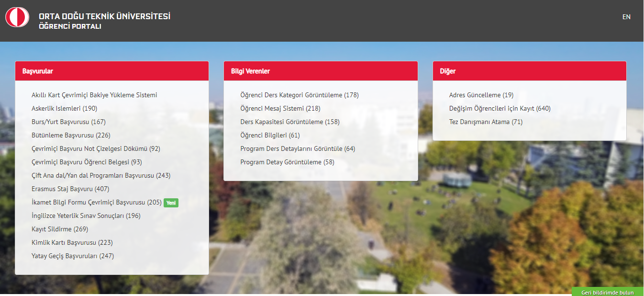This screenshot has width=644, height=296.
Task: Open Değişim Öğrencileri için Kayıt (640)
Action: click(500, 109)
